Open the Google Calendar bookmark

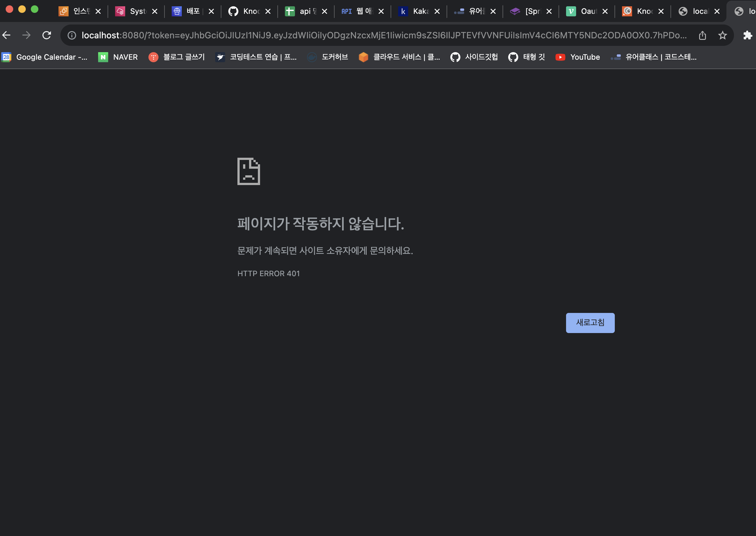pos(45,57)
